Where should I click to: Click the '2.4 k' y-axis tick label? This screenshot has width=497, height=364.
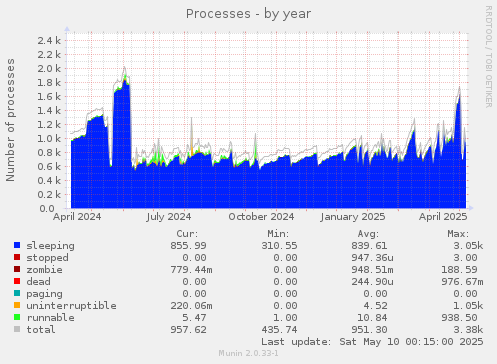[x=49, y=40]
